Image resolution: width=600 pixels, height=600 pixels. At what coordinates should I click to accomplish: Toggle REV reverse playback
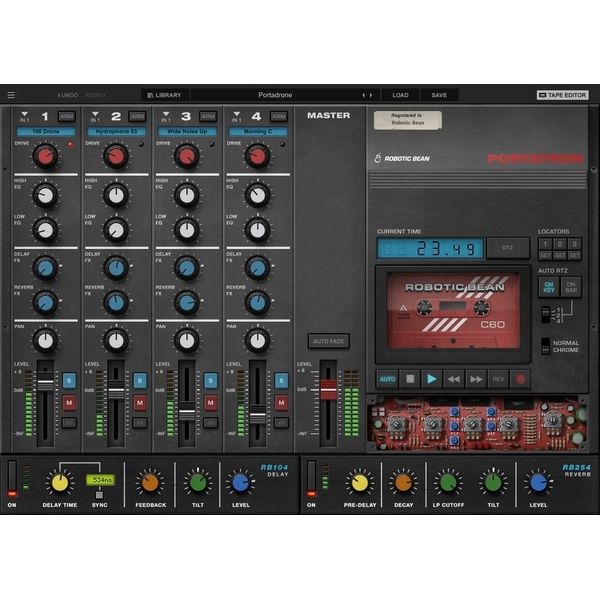[x=498, y=379]
